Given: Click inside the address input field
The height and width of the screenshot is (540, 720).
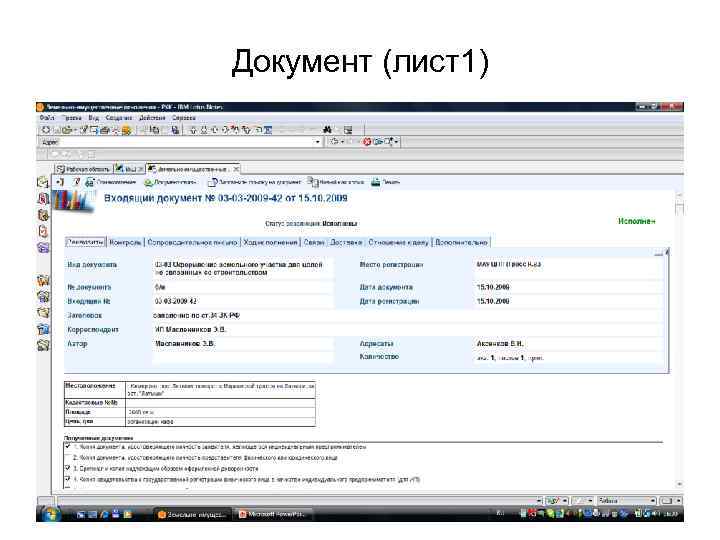Looking at the screenshot, I should (184, 142).
